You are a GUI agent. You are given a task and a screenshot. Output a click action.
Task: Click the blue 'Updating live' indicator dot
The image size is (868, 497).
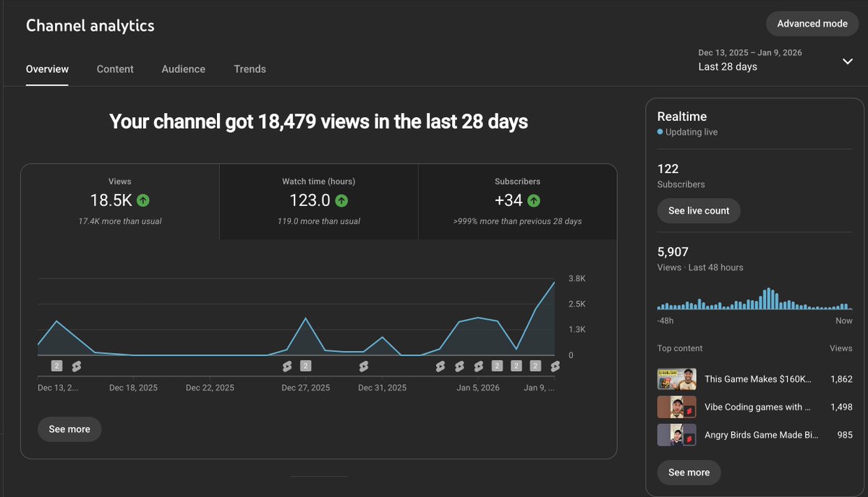660,132
